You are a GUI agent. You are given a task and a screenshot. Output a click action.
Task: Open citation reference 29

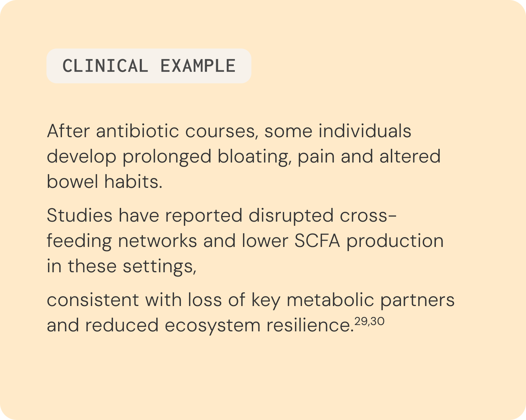361,321
